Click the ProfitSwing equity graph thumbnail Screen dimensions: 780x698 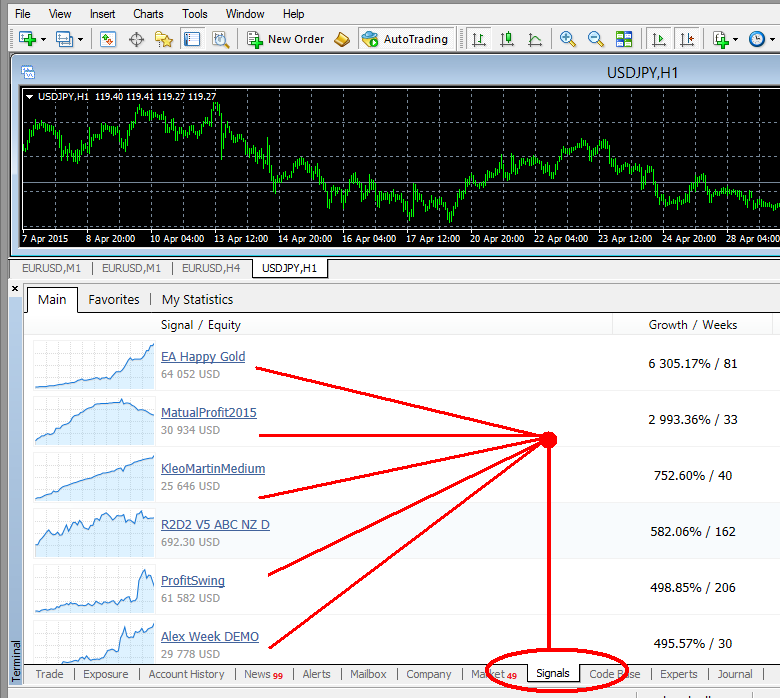(94, 589)
